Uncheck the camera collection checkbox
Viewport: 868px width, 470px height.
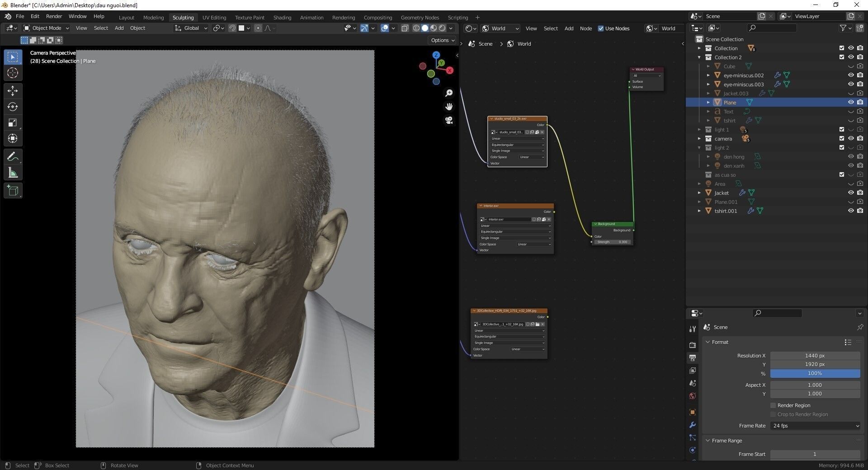(x=842, y=139)
